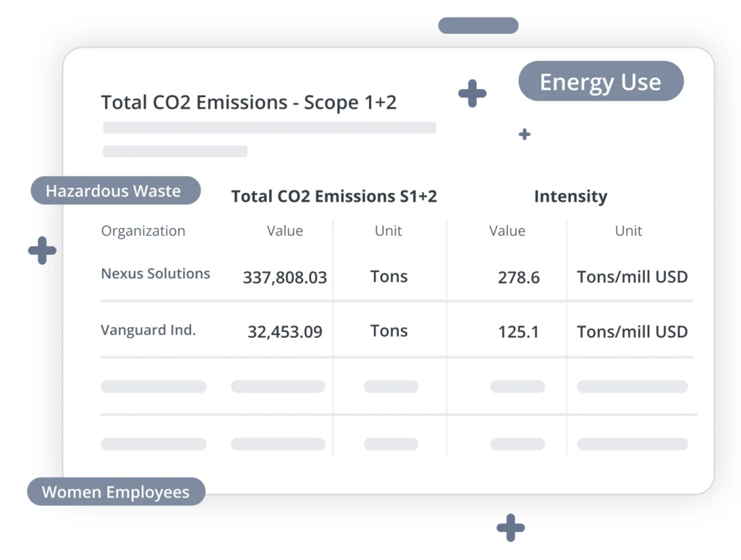Click the Intensity column group header
The image size is (741, 560).
pyautogui.click(x=570, y=196)
